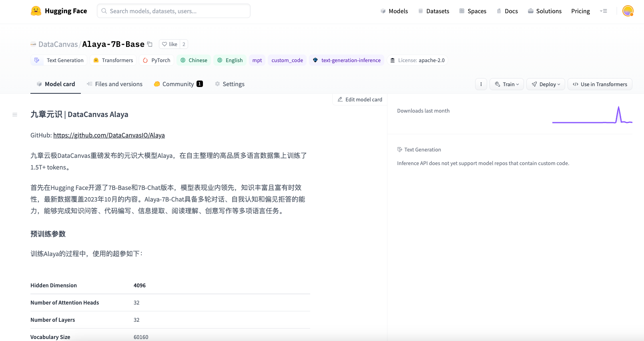Click the Transformers library tag
This screenshot has width=644, height=341.
click(x=113, y=60)
